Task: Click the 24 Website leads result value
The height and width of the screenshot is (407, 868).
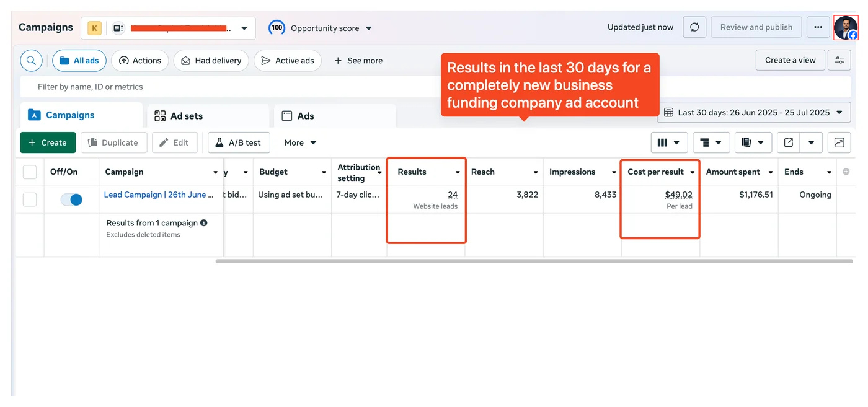Action: pos(453,195)
